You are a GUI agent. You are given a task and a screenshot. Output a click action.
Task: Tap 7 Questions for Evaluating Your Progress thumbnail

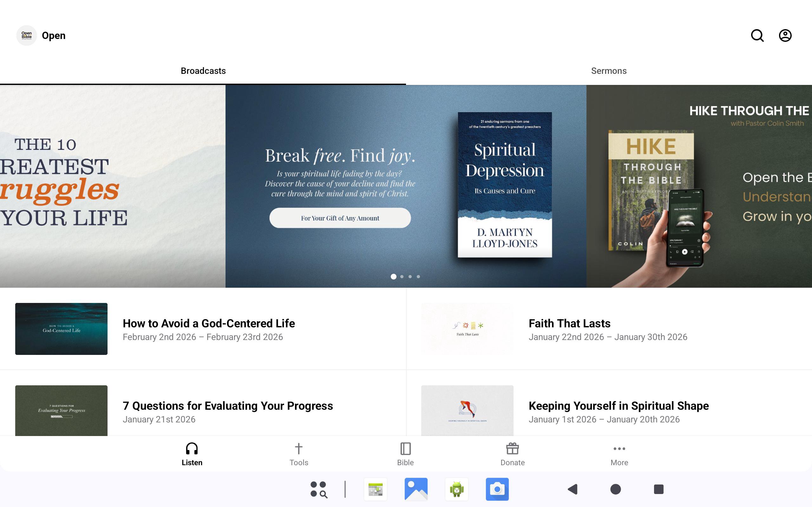62,410
